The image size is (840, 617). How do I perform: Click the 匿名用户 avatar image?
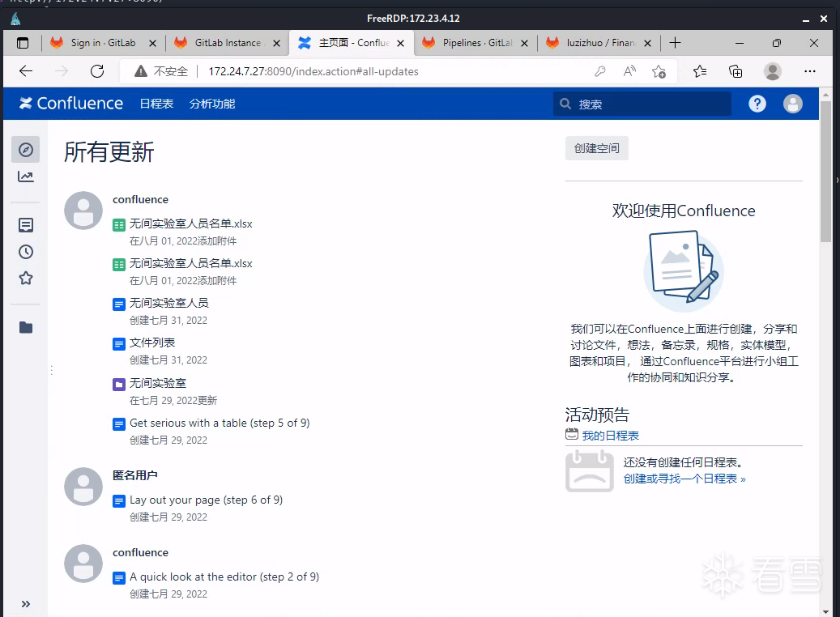coord(83,487)
